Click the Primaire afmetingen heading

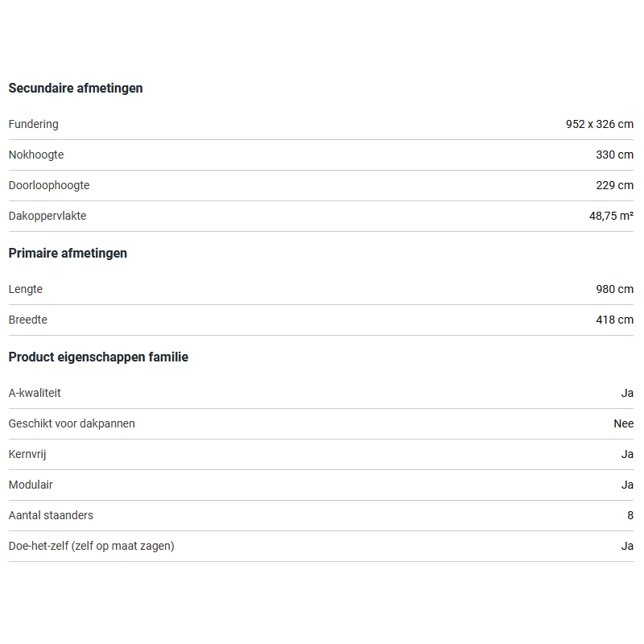tap(68, 254)
